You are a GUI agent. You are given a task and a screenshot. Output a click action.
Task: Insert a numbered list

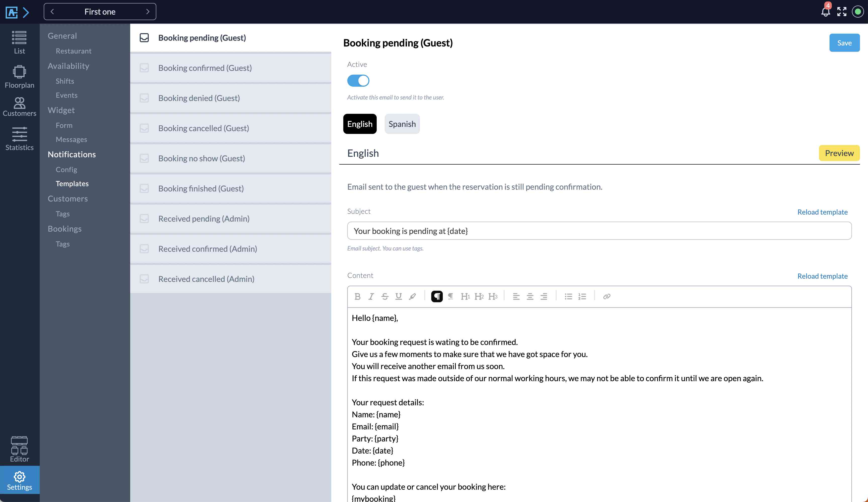(x=582, y=296)
